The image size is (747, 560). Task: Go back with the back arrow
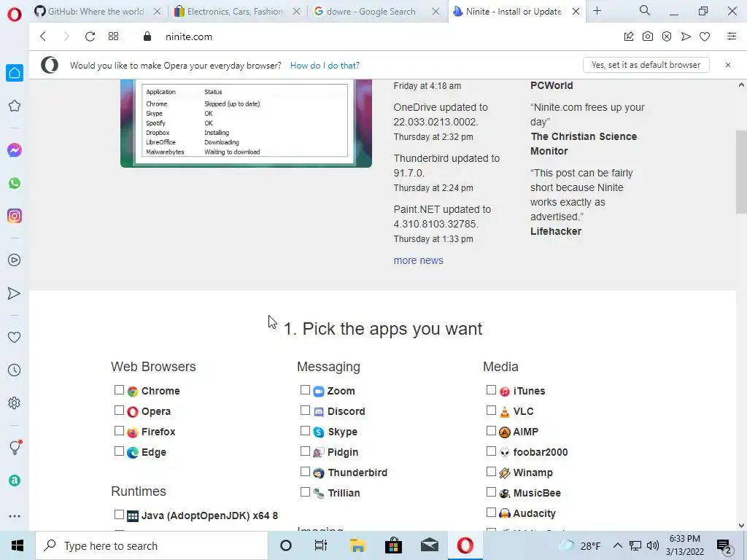[43, 36]
